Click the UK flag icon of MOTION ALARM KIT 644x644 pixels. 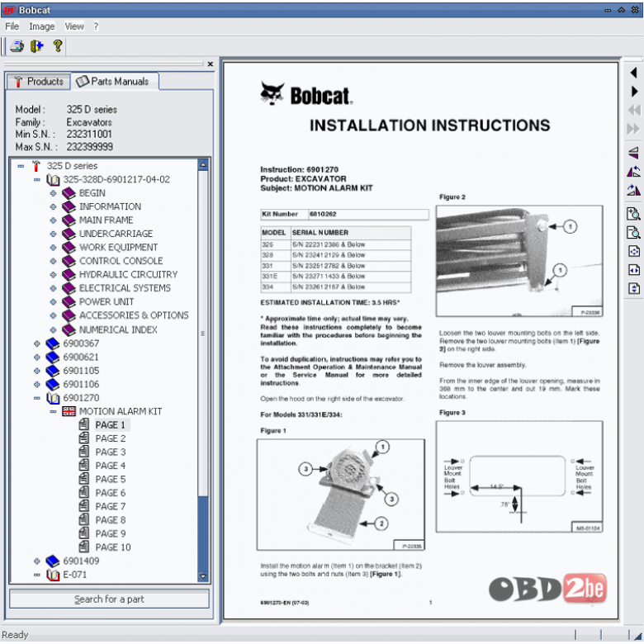69,411
